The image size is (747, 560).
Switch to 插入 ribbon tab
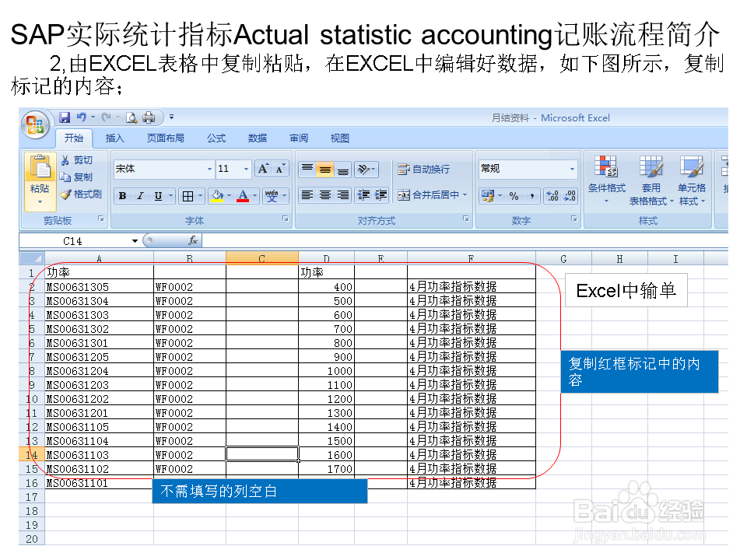pyautogui.click(x=115, y=138)
